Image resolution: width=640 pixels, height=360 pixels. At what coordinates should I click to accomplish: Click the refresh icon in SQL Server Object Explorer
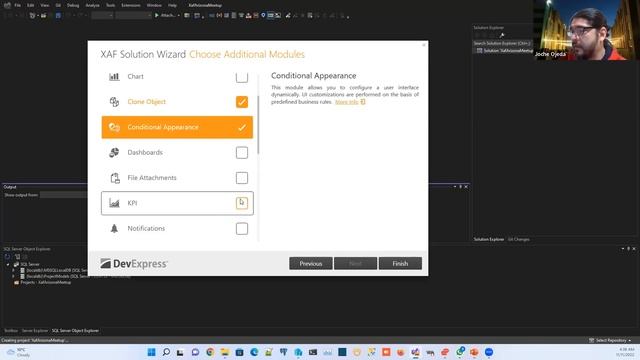[7, 257]
